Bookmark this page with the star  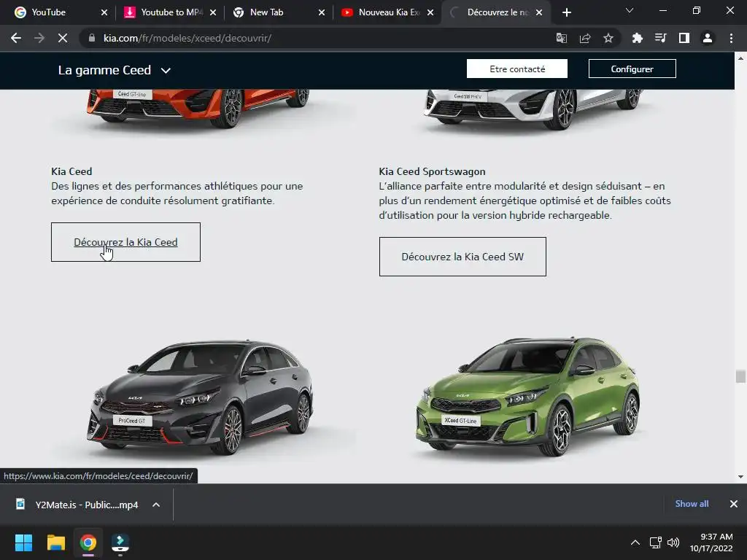coord(608,38)
